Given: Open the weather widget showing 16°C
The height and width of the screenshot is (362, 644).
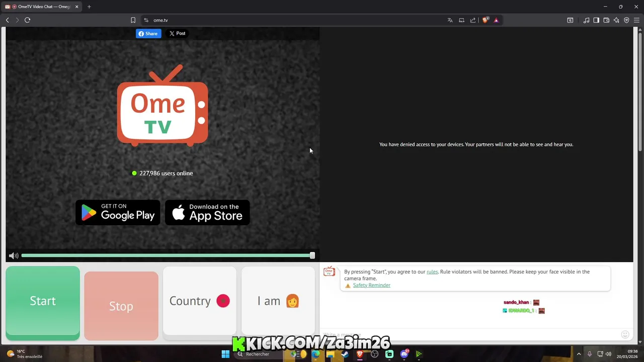Looking at the screenshot, I should (x=24, y=354).
